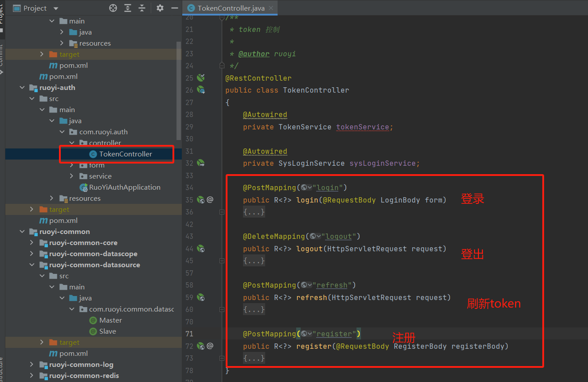Click fold plus marker on line 45

222,261
